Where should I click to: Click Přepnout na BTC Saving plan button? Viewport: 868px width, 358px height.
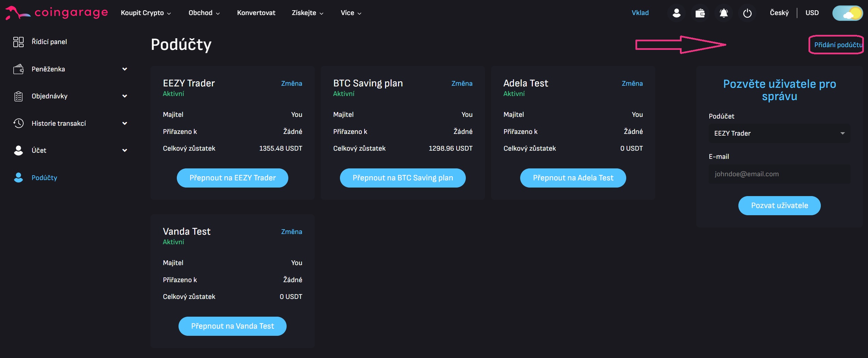403,178
